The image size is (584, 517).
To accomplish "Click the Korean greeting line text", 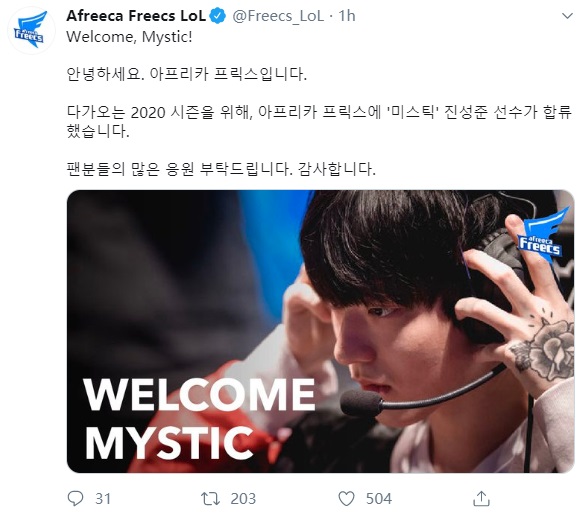I will 187,74.
